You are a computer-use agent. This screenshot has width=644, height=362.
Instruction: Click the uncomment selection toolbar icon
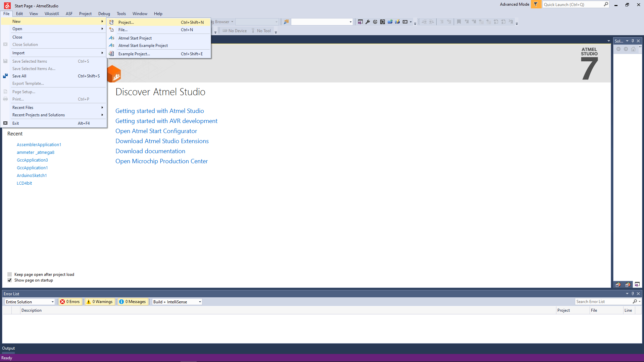(449, 22)
